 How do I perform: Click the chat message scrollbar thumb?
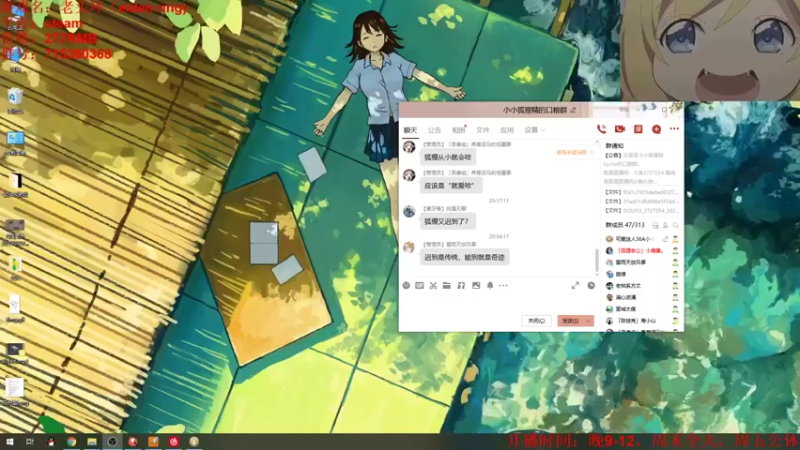[x=597, y=260]
